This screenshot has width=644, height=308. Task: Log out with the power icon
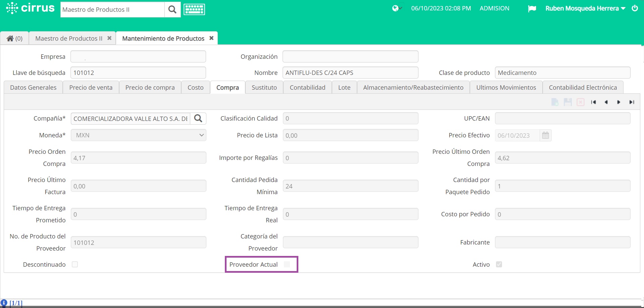(635, 8)
